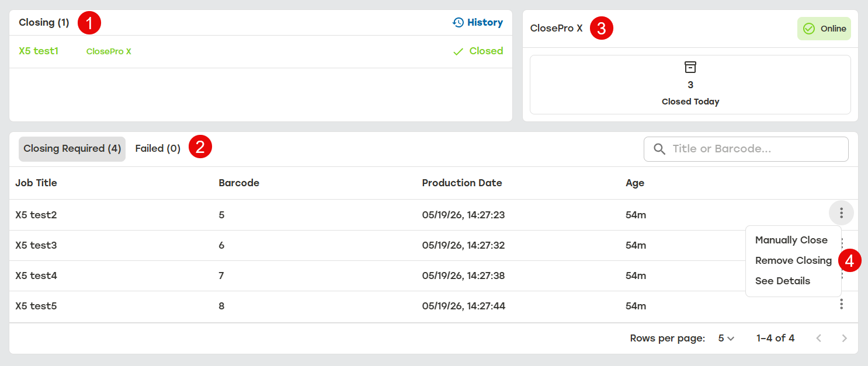Switch to the Closing Required (4) tab
Screen dimensions: 868x366
coord(72,149)
